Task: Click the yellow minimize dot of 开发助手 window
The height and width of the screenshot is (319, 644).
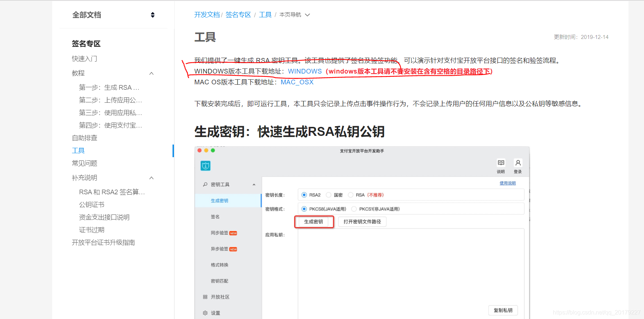Action: tap(206, 150)
